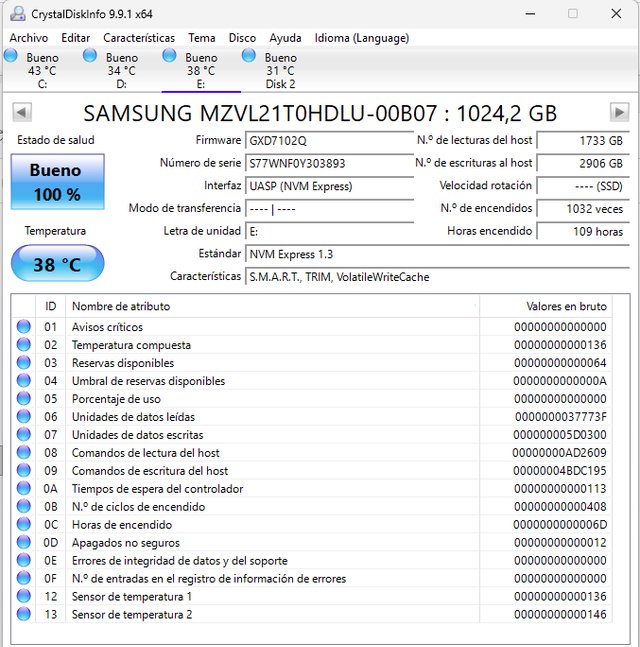Click host writes value 2906 GB
The image size is (640, 647).
583,163
